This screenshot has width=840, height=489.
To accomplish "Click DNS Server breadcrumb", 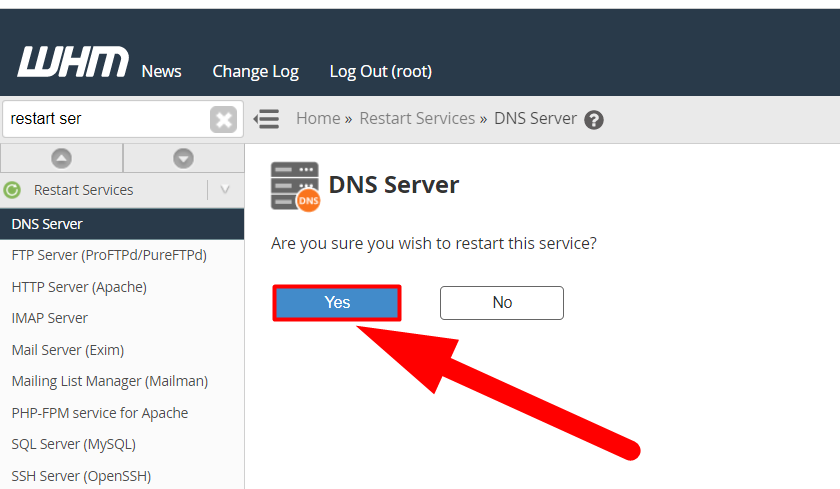I will [x=535, y=118].
